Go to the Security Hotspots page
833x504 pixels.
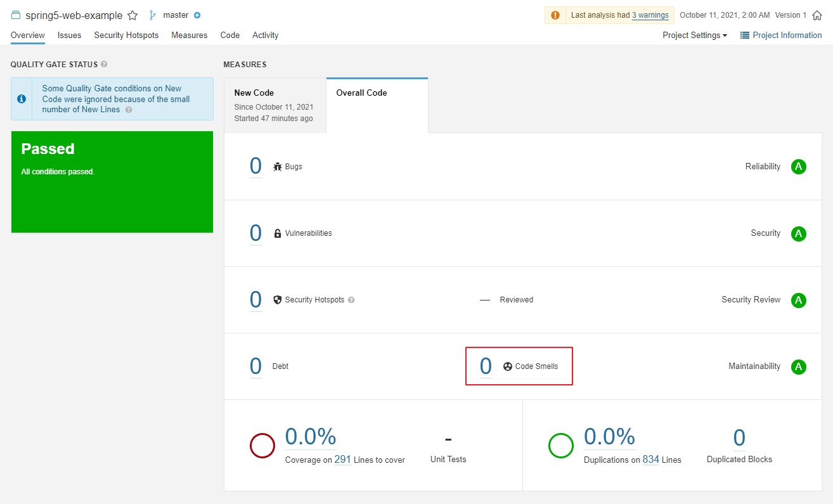pos(126,36)
